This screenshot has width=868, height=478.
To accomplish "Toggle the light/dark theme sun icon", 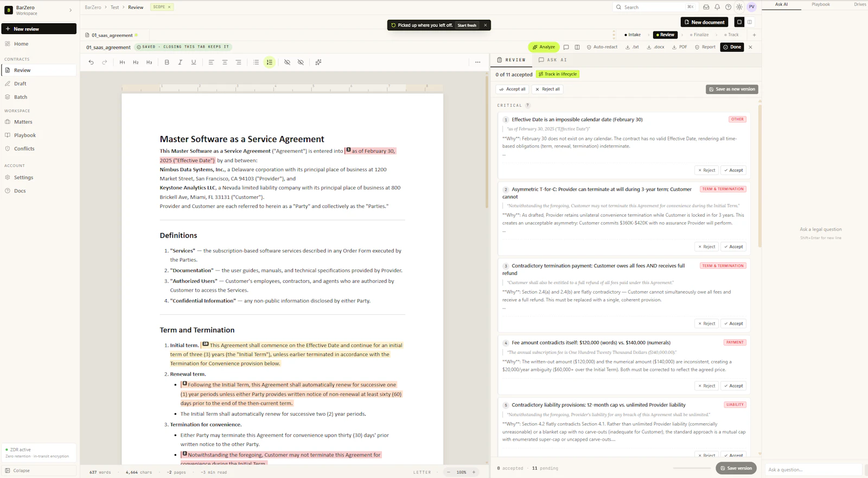I will tap(739, 7).
